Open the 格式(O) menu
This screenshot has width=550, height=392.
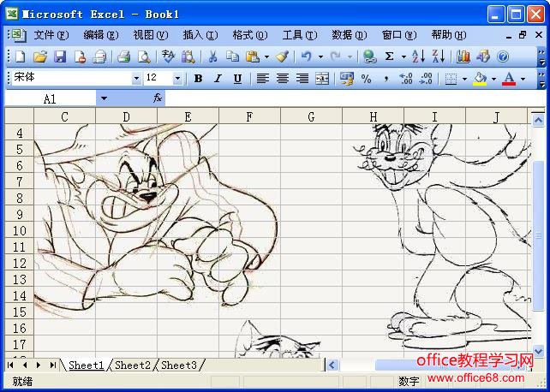[250, 35]
